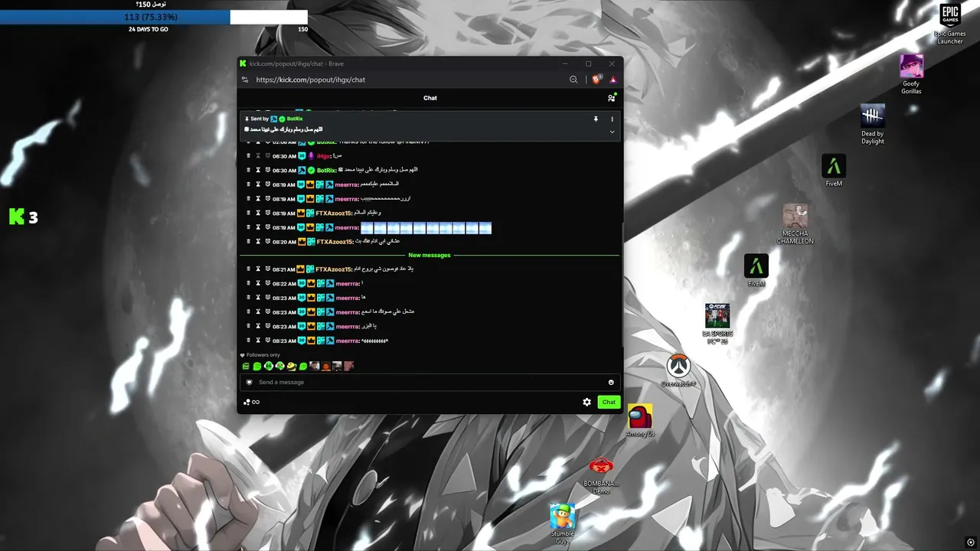Viewport: 980px width, 551px height.
Task: Expand the pinned message chevron
Action: tap(612, 132)
